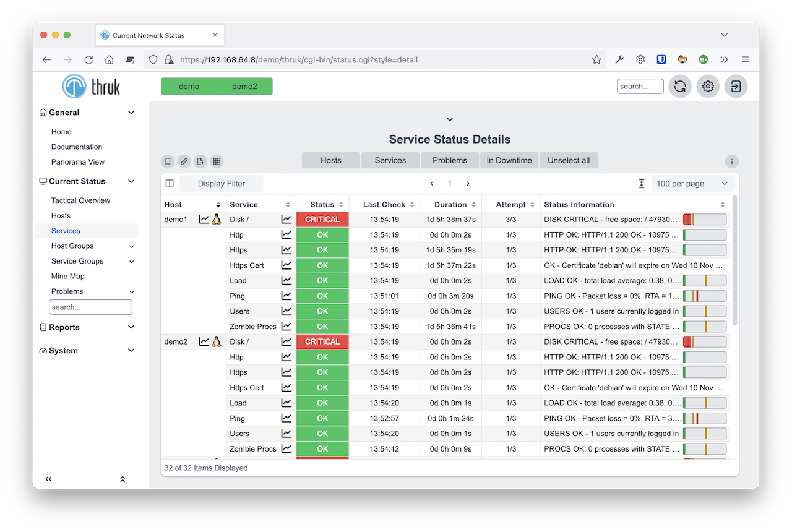Click the Linux penguin icon for demo2
Image resolution: width=792 pixels, height=532 pixels.
click(x=217, y=341)
